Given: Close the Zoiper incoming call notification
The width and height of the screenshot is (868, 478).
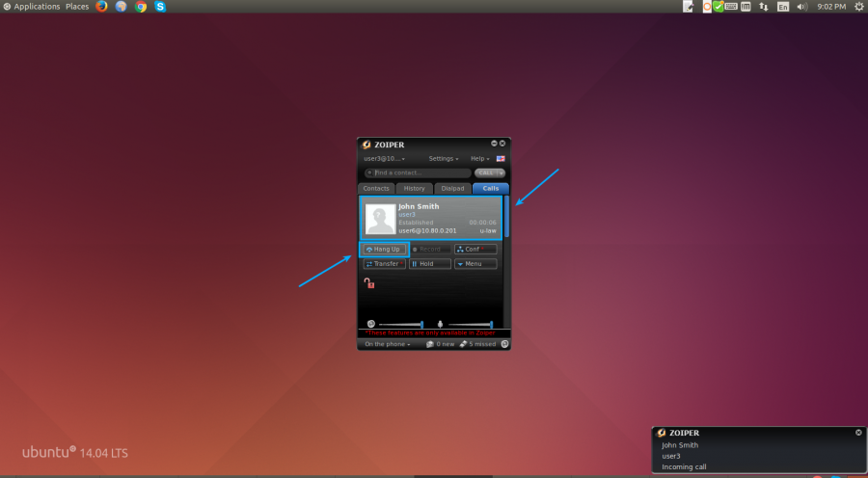Looking at the screenshot, I should pyautogui.click(x=858, y=433).
